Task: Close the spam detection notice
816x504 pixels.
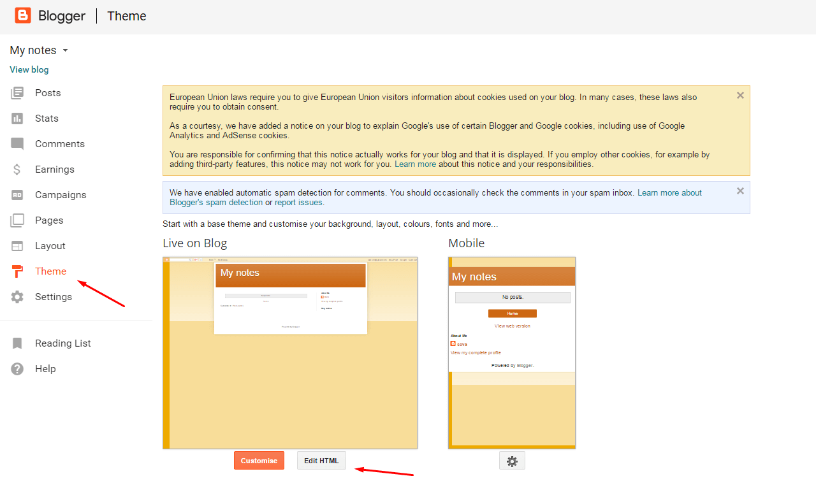Action: click(x=740, y=191)
